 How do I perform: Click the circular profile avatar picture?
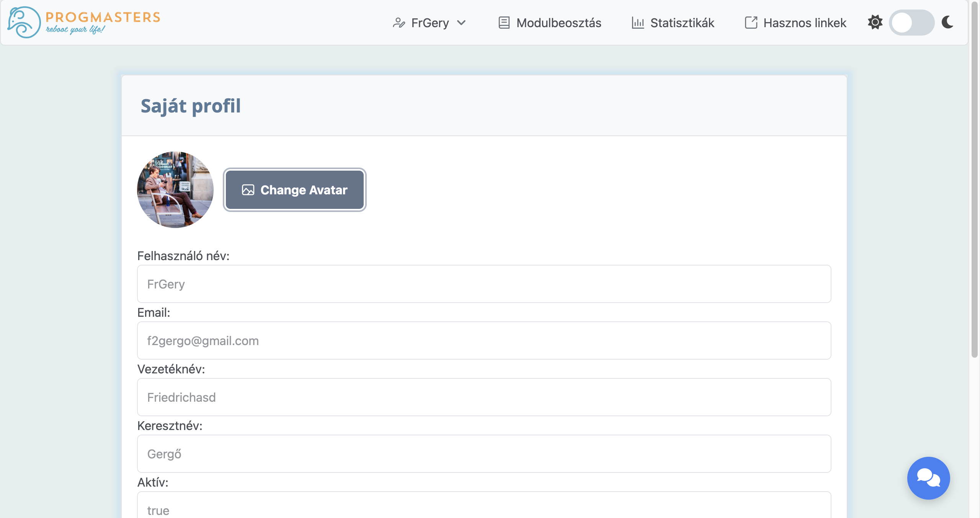[x=175, y=190]
